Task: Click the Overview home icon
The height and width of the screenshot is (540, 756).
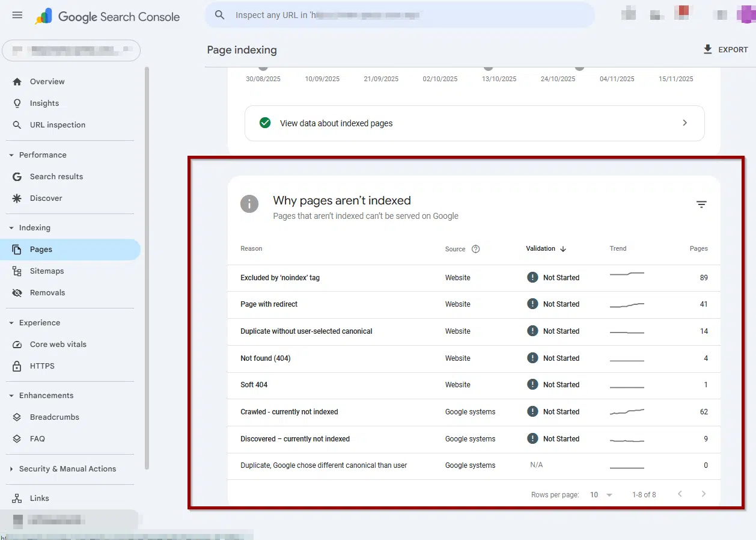Action: coord(17,82)
